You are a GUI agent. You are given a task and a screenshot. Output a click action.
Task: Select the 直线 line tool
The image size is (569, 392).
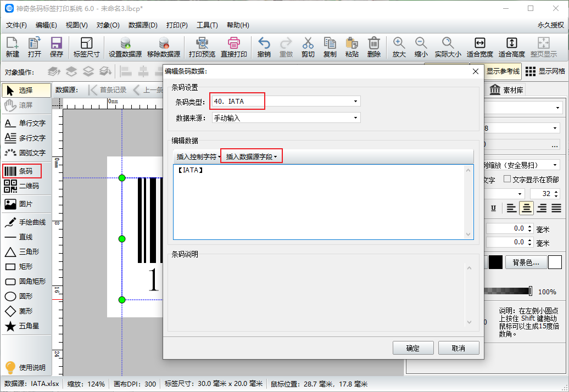coord(26,237)
